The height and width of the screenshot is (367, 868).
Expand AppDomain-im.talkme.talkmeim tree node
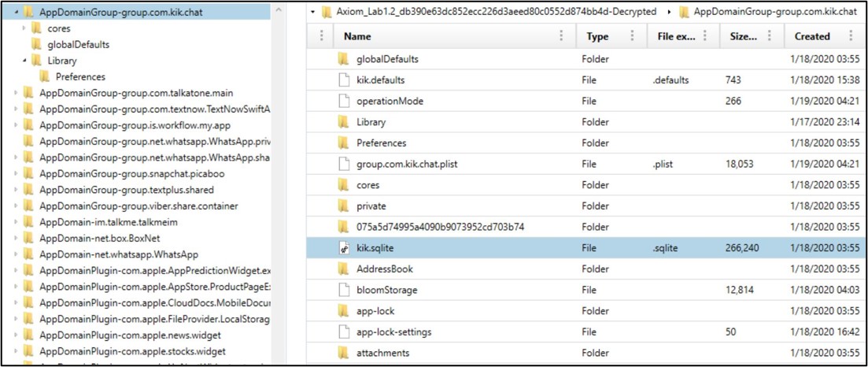[16, 222]
